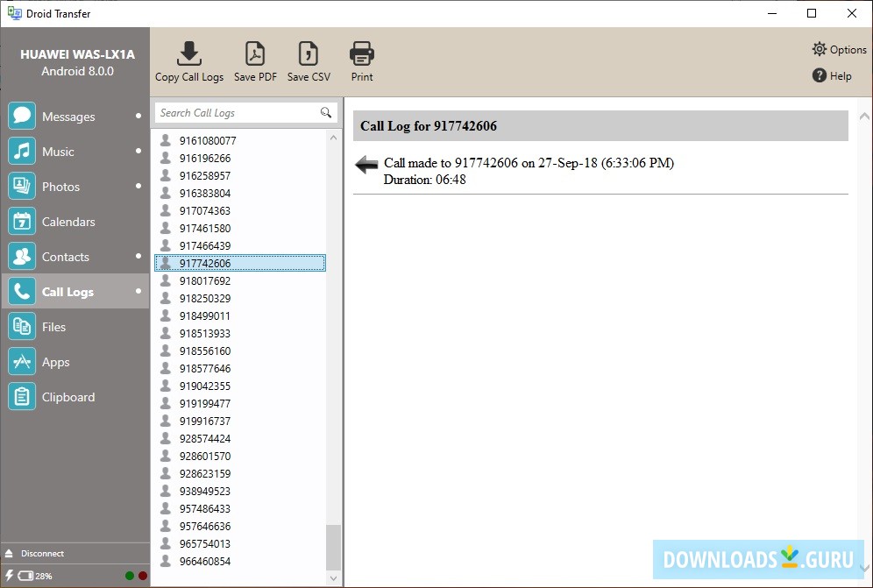This screenshot has width=873, height=588.
Task: Open the Music section icon
Action: click(22, 151)
